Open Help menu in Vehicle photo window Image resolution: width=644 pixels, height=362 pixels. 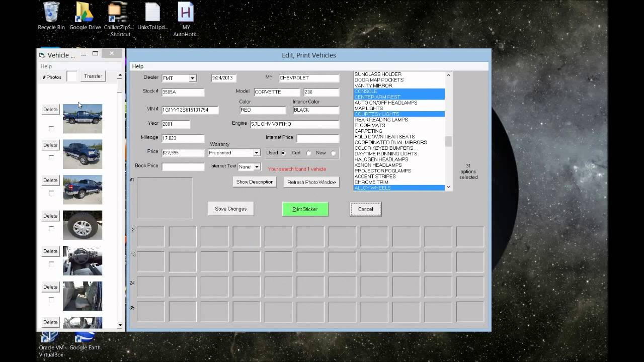coord(46,66)
